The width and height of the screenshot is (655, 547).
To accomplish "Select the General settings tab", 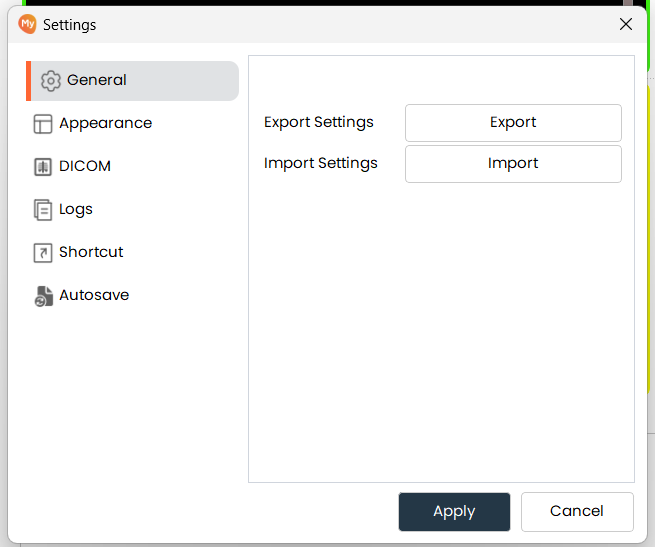I will (97, 80).
